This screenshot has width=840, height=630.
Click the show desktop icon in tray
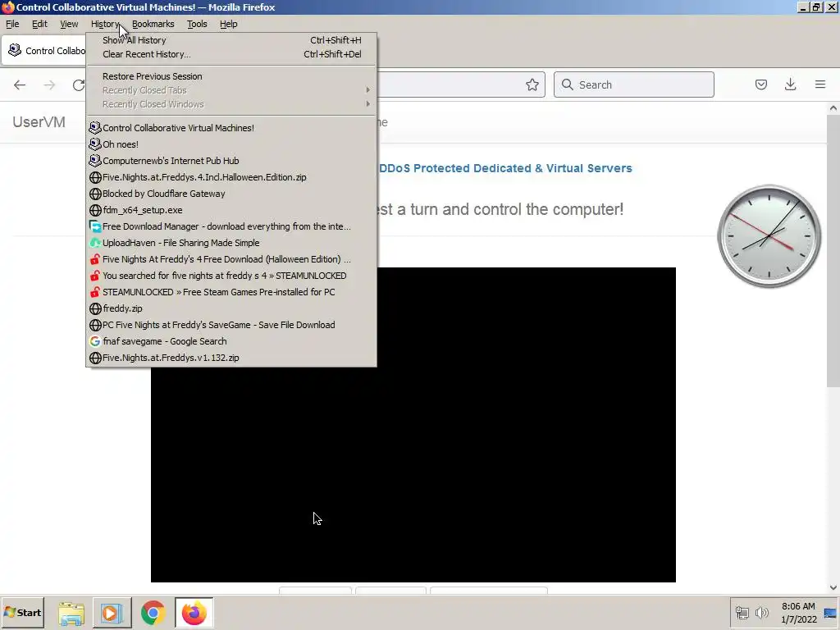[830, 613]
